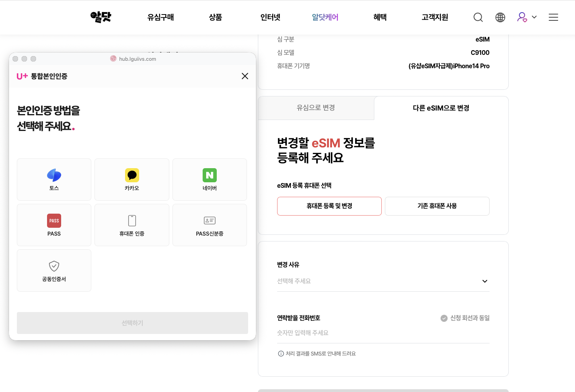
Task: Open the hamburger menu icon
Action: tap(553, 17)
